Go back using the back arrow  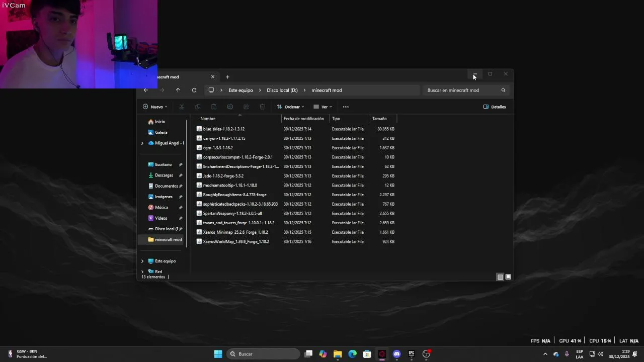(146, 90)
